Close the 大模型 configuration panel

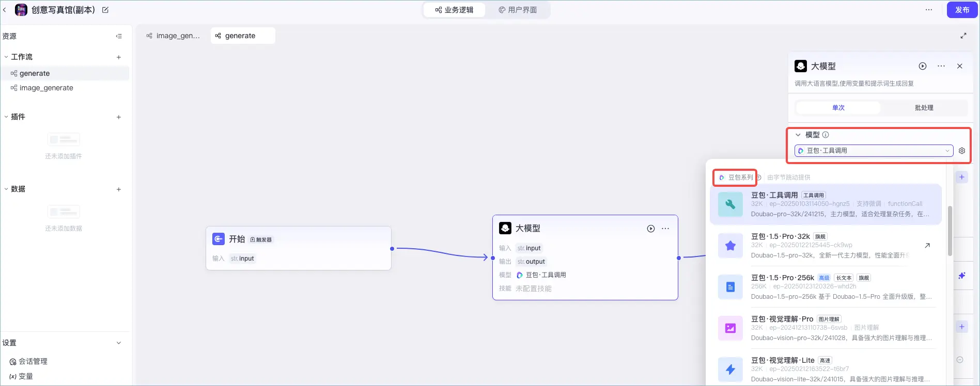[x=960, y=66]
